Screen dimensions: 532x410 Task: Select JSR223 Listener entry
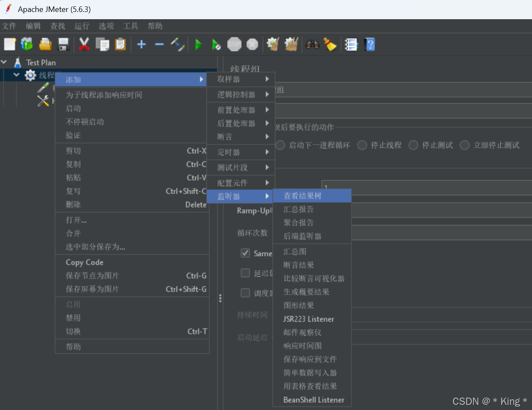coord(312,319)
